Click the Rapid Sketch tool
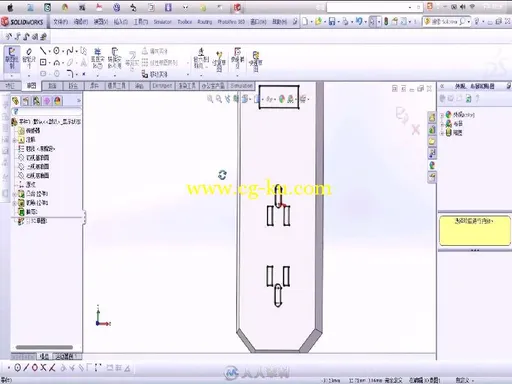 coord(256,61)
